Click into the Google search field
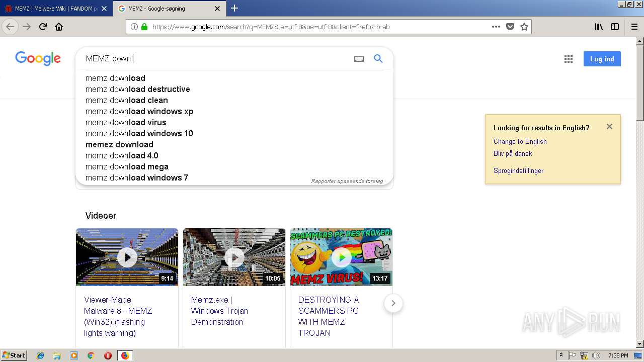Viewport: 644px width, 362px height. tap(216, 59)
